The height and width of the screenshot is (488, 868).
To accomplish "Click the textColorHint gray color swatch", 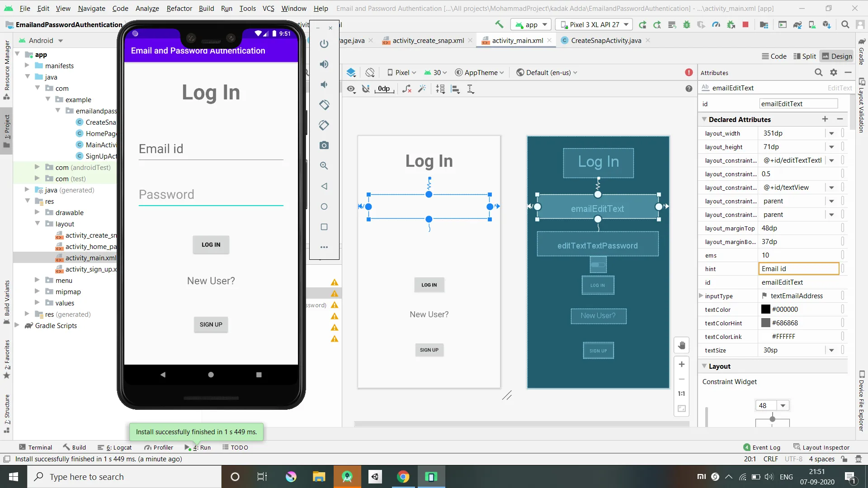I will pos(765,323).
